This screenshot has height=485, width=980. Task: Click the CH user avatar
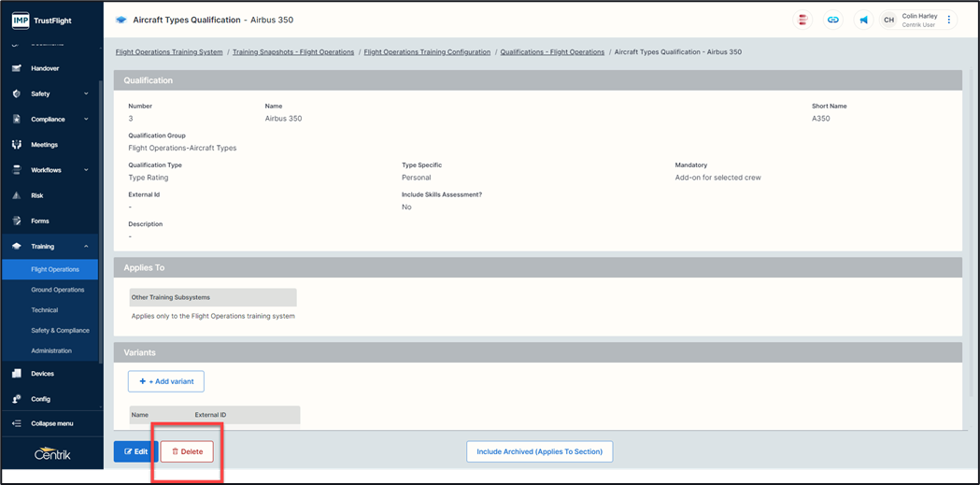[x=888, y=20]
